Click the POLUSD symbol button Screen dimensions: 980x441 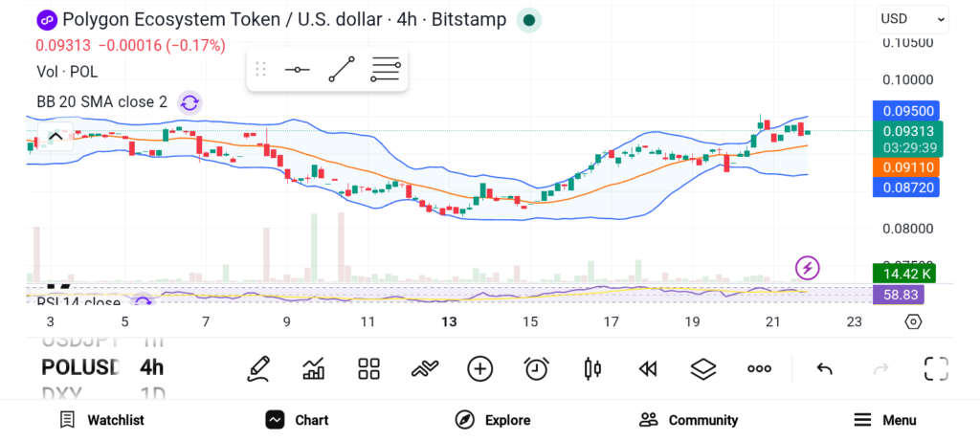pos(80,367)
